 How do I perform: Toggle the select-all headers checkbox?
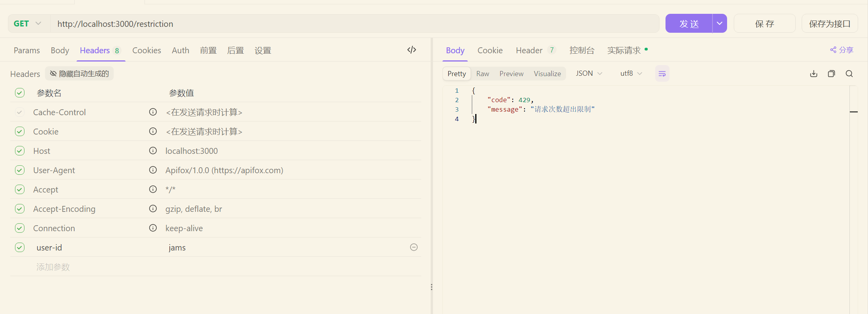20,93
